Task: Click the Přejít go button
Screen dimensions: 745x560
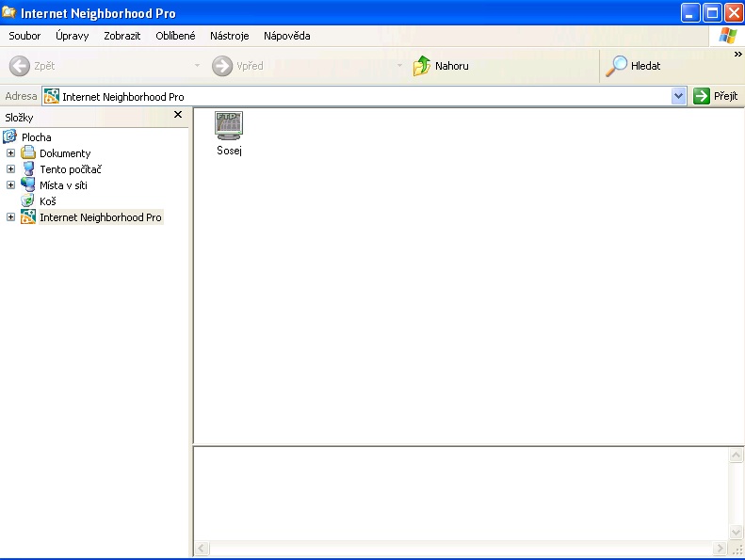Action: point(716,96)
